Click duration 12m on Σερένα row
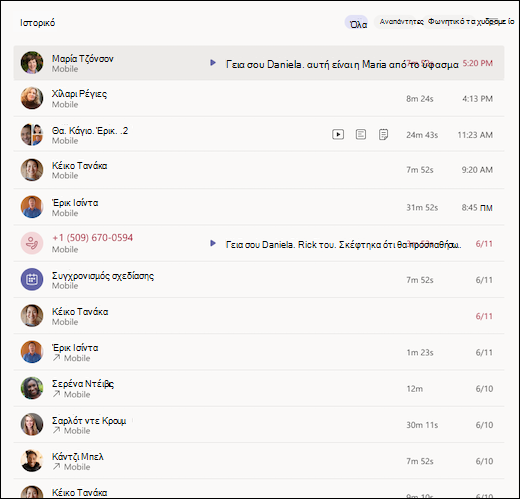The height and width of the screenshot is (499, 520). click(414, 389)
